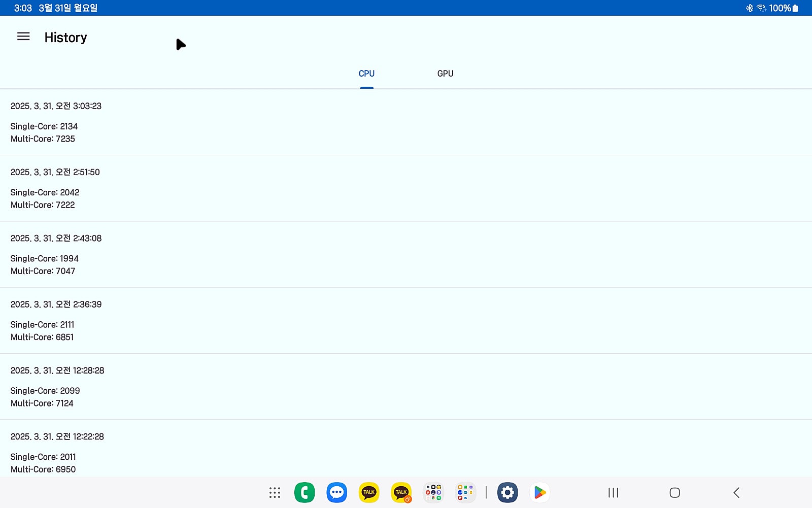The image size is (812, 508).
Task: Open the hamburger navigation menu
Action: click(23, 37)
